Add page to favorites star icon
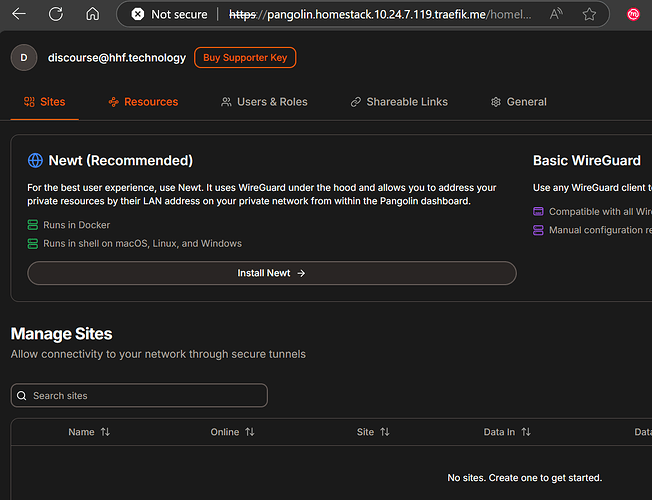Viewport: 652px width, 500px height. [x=589, y=14]
